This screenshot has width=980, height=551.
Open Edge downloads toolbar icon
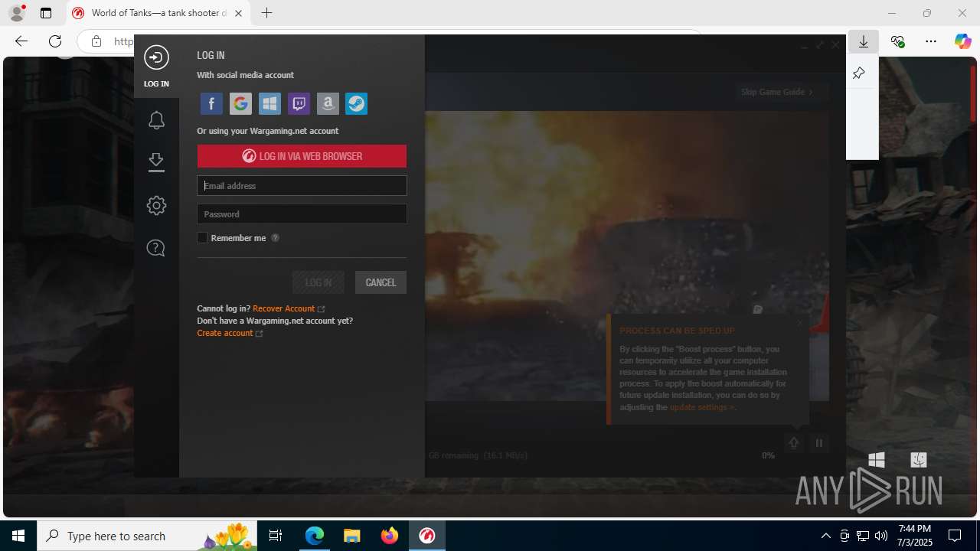(x=864, y=42)
